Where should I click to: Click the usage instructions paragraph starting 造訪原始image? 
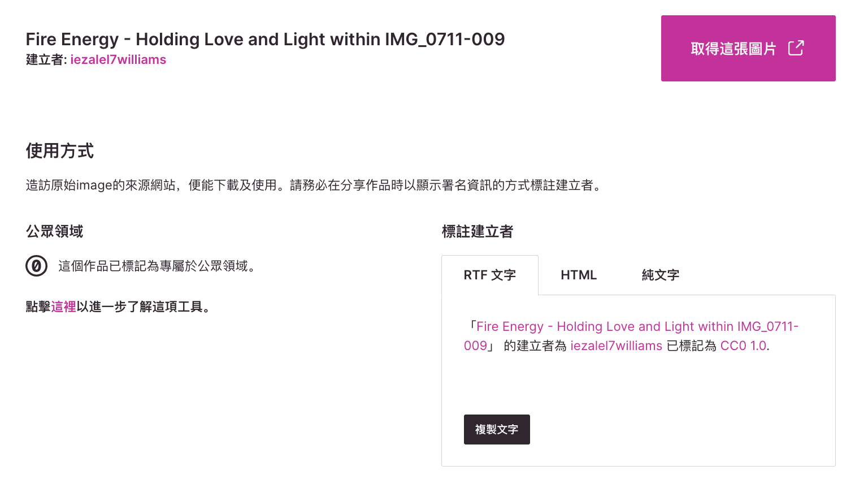point(315,185)
